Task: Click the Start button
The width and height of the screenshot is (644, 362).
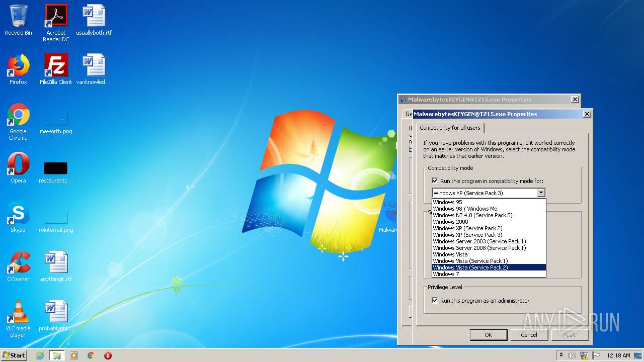Action: [x=14, y=355]
